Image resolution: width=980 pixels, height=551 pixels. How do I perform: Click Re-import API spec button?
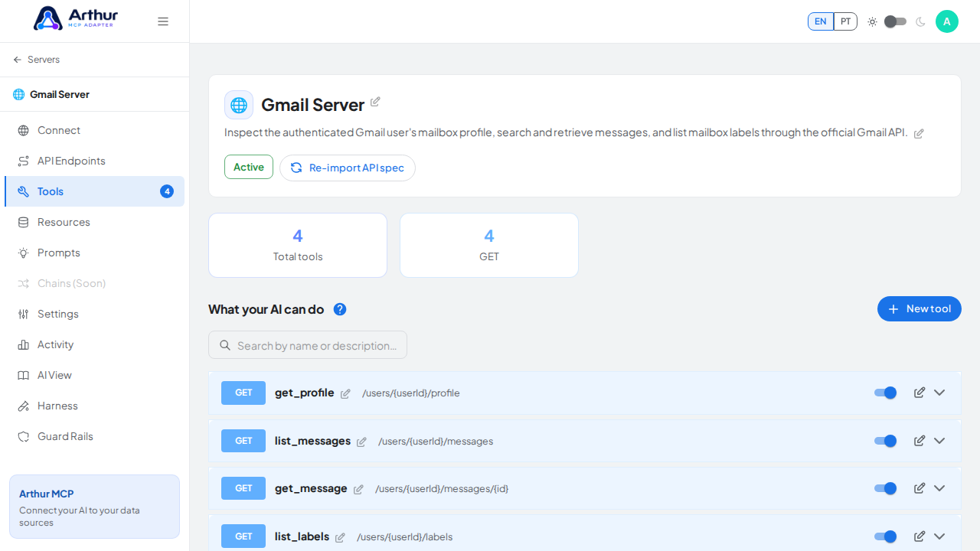[348, 168]
